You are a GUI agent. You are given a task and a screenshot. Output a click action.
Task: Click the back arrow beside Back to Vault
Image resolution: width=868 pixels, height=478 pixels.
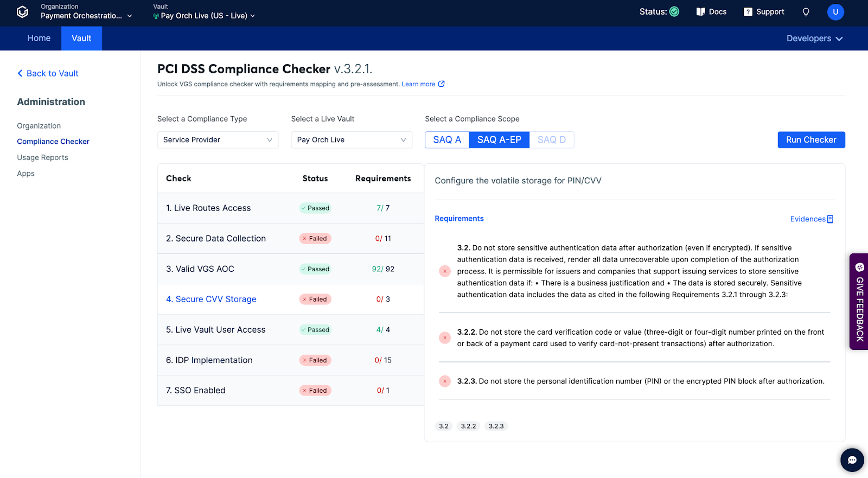coord(20,73)
